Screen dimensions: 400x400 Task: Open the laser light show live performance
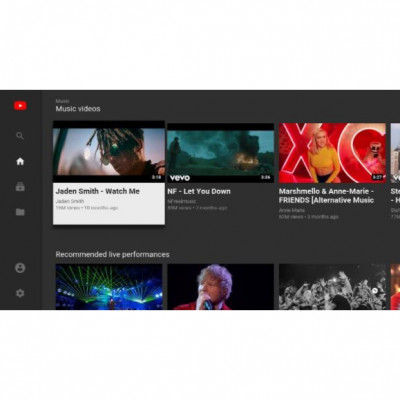109,287
